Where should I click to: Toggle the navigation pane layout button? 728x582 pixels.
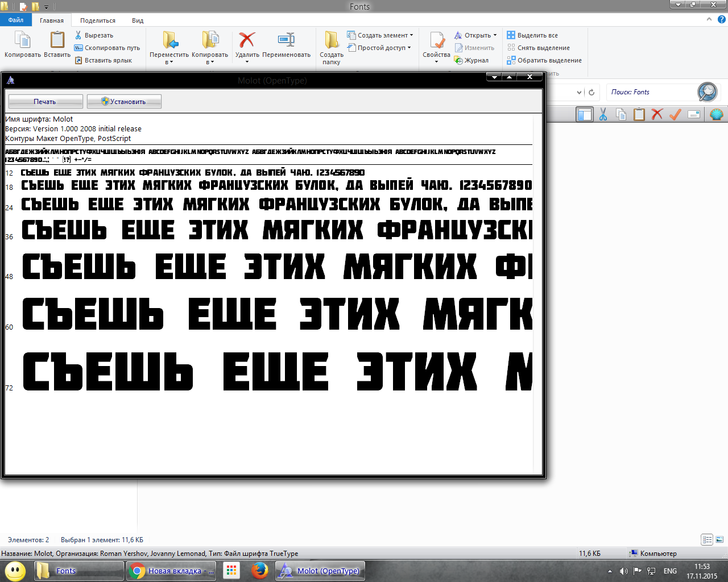click(585, 114)
